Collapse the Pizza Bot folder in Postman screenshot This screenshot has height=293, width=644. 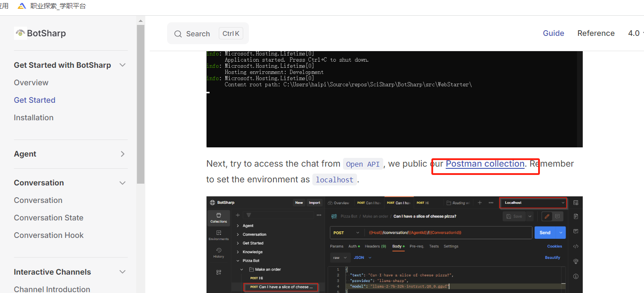click(x=238, y=261)
